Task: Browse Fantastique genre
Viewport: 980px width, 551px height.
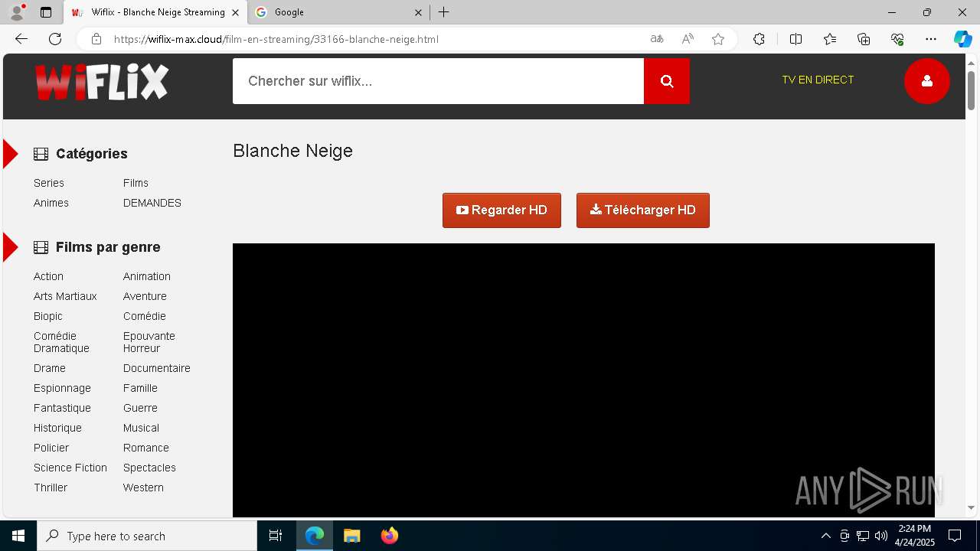Action: point(62,408)
